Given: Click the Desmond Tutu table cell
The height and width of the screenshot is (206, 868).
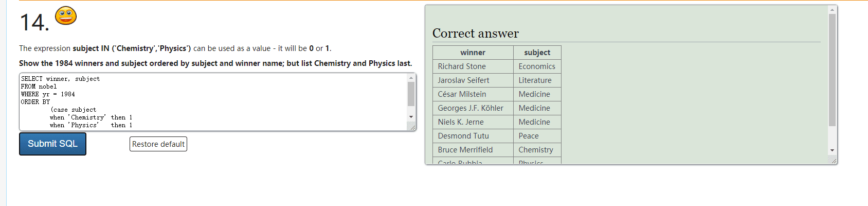Looking at the screenshot, I should (x=463, y=136).
